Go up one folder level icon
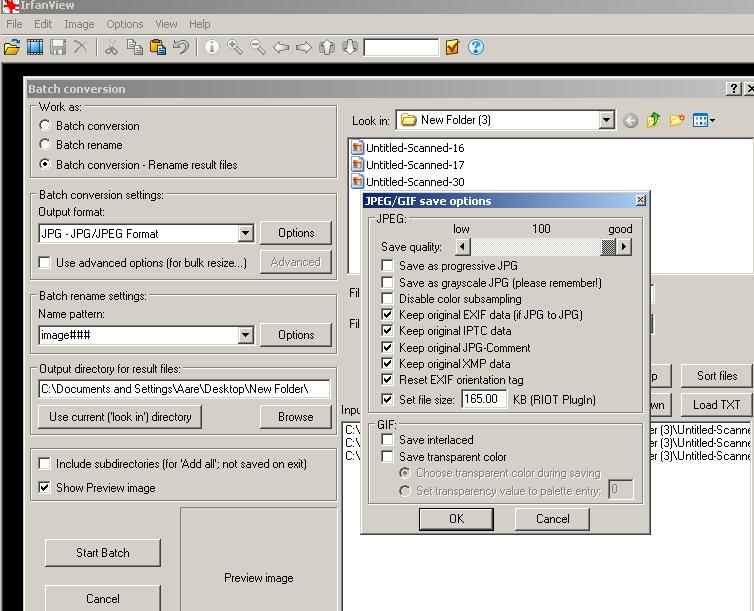The image size is (754, 611). 654,120
